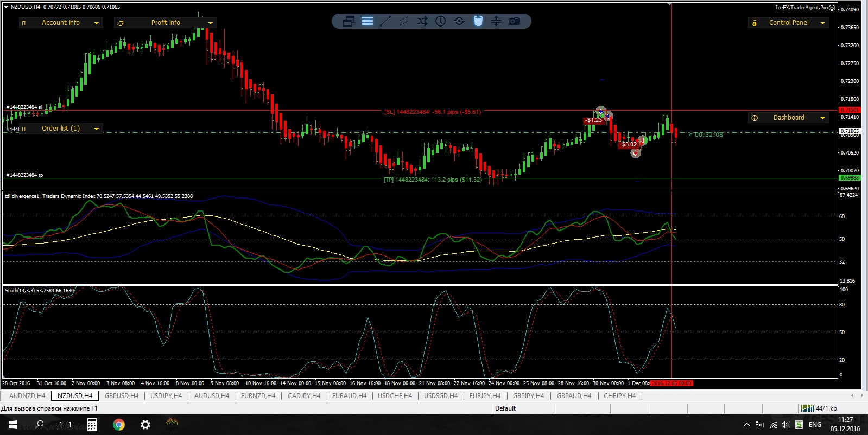This screenshot has width=868, height=435.
Task: Switch to CADJPY,H4 chart tab
Action: coord(304,396)
